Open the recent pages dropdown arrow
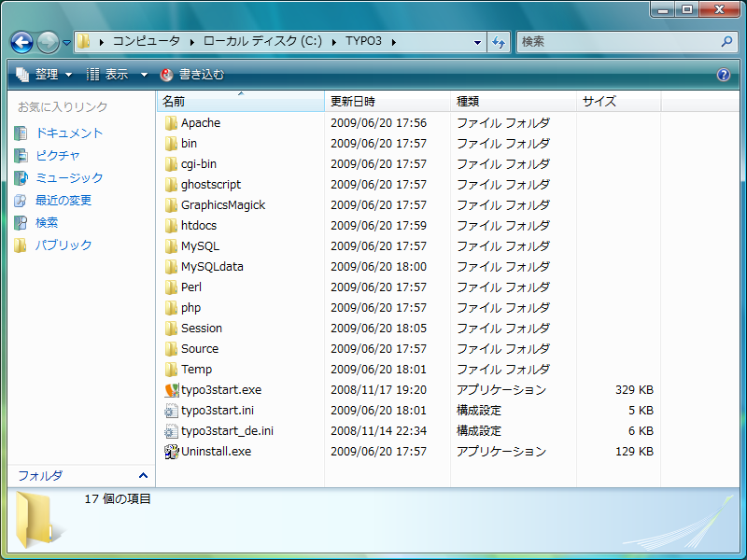This screenshot has width=747, height=560. tap(66, 43)
